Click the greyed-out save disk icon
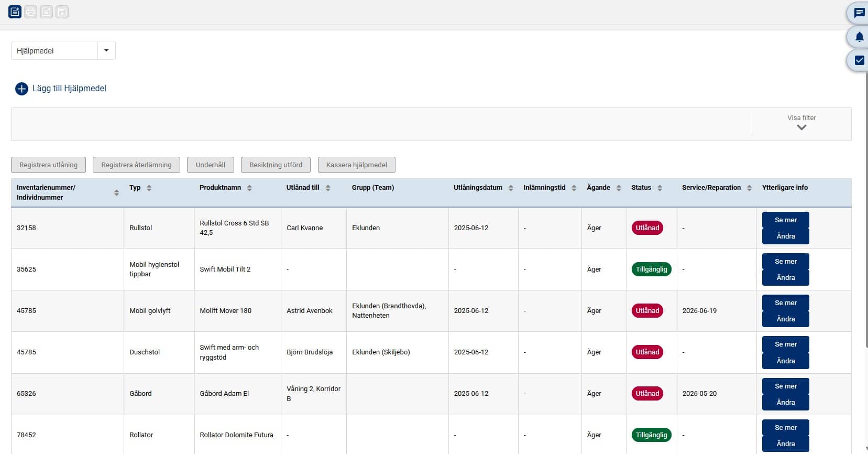This screenshot has height=454, width=868. pos(62,12)
